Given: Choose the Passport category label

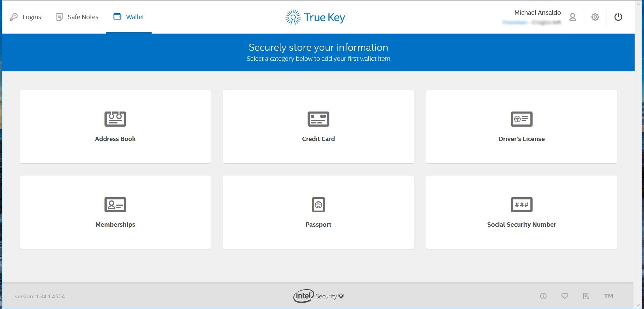Looking at the screenshot, I should 318,225.
